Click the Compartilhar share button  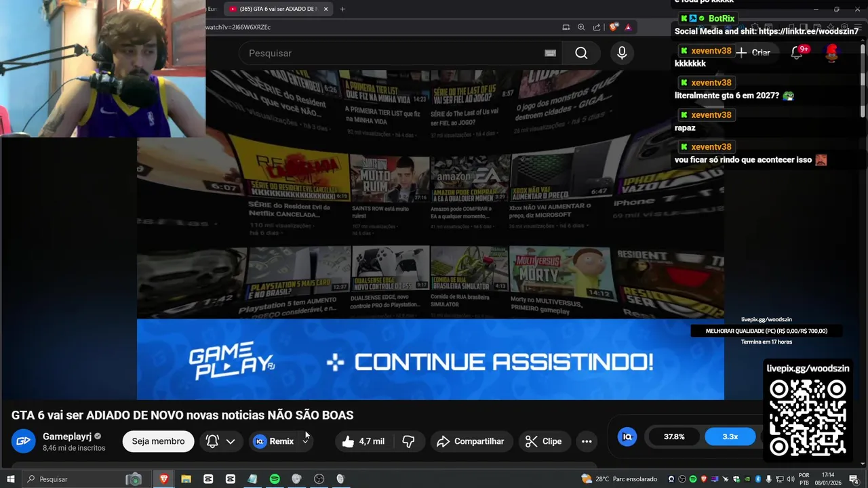pos(471,441)
